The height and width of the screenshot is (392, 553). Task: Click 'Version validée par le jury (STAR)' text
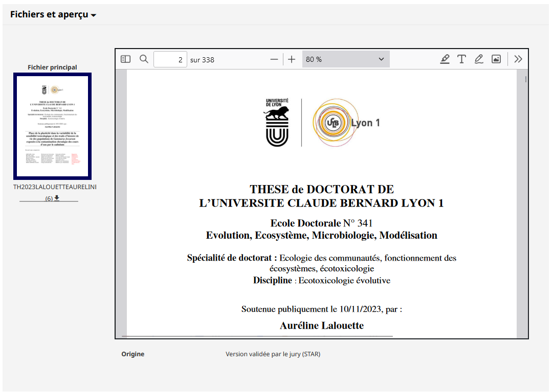[x=273, y=354]
